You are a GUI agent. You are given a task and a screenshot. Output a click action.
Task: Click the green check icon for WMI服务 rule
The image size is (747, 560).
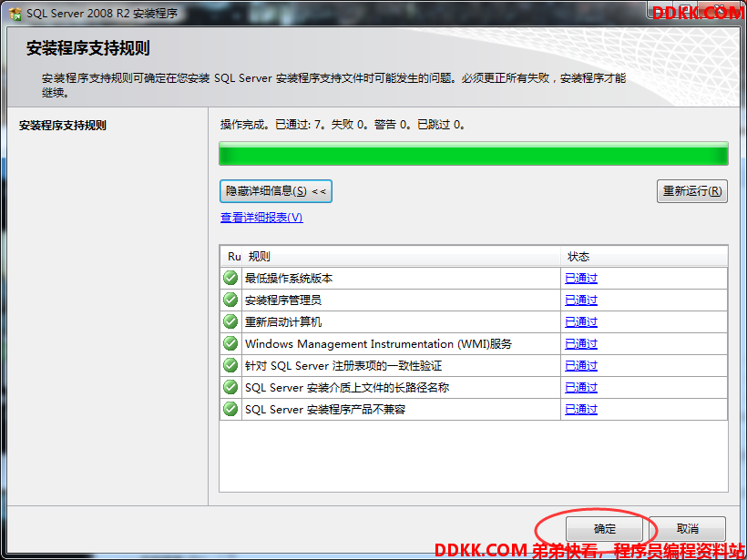(230, 343)
